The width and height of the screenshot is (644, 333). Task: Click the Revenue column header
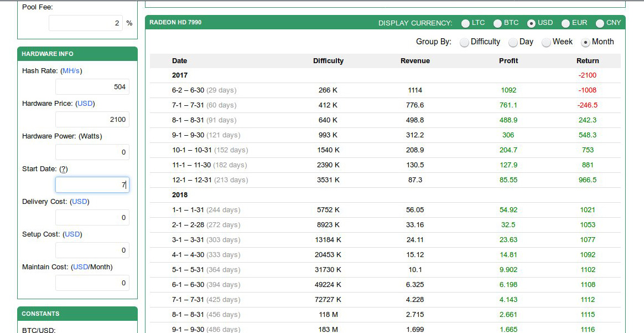pyautogui.click(x=416, y=61)
